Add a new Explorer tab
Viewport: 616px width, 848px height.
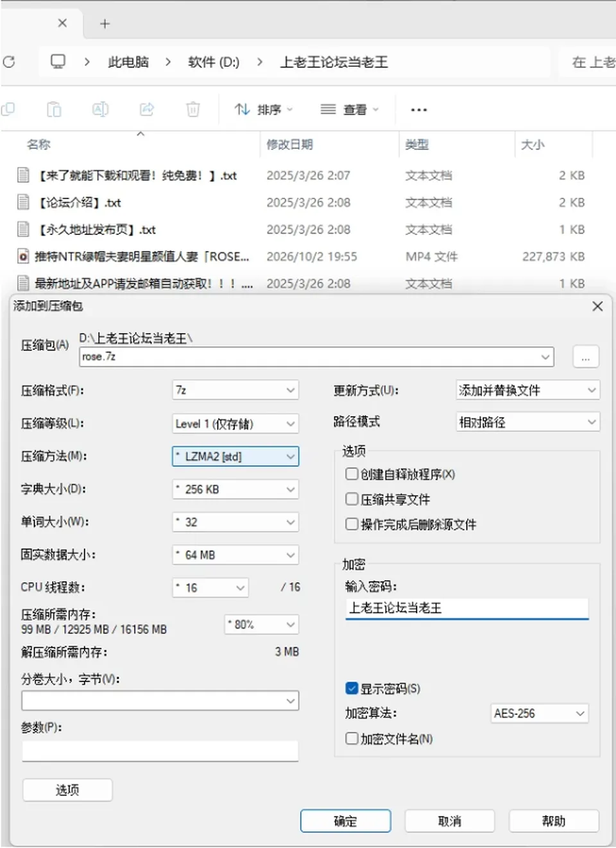pos(105,24)
